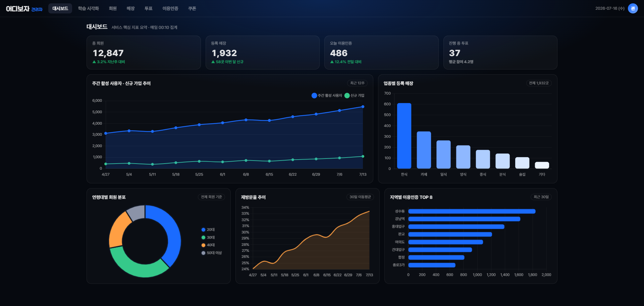This screenshot has height=306, width=644.
Task: Click the 술집 bar in store chart
Action: [522, 163]
